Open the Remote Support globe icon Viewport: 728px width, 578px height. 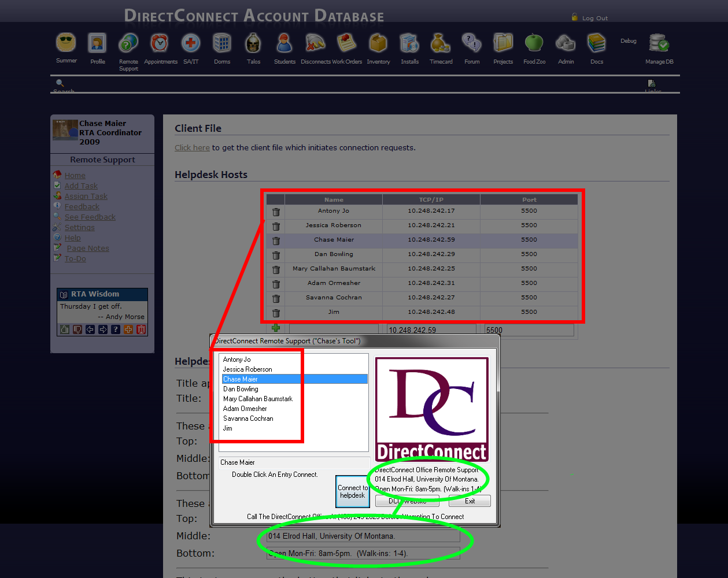pyautogui.click(x=128, y=43)
